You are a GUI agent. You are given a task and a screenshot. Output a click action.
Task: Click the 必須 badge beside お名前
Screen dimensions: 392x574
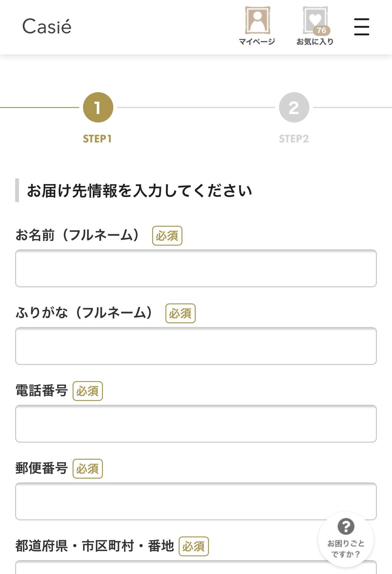[x=167, y=236]
